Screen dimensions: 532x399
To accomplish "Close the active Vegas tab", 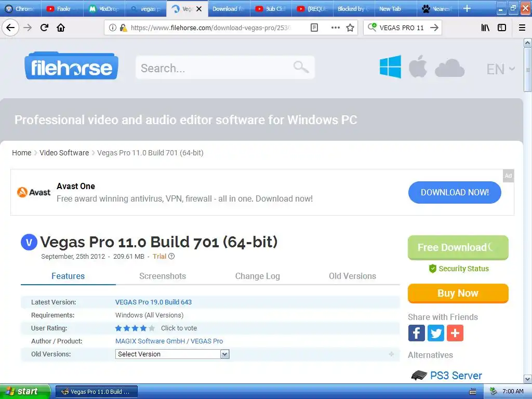I will click(x=199, y=9).
